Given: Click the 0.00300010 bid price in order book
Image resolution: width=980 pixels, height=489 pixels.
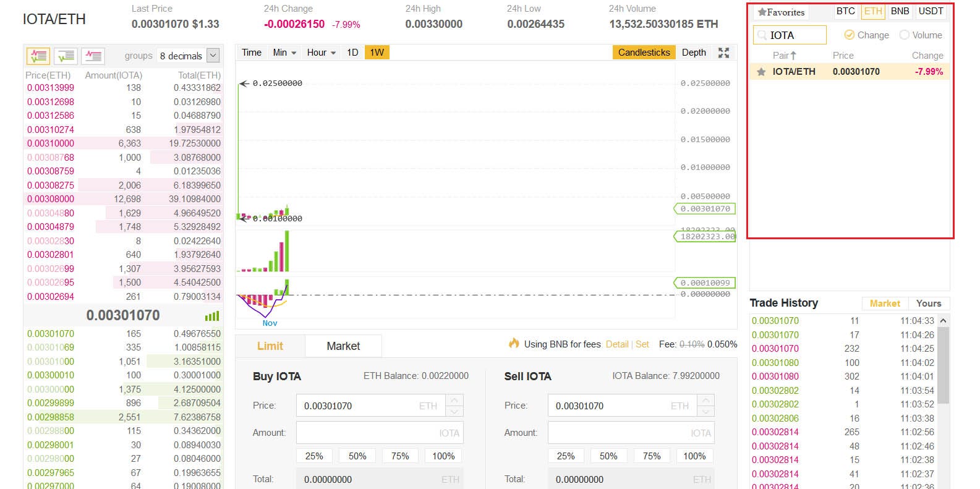Looking at the screenshot, I should coord(51,375).
